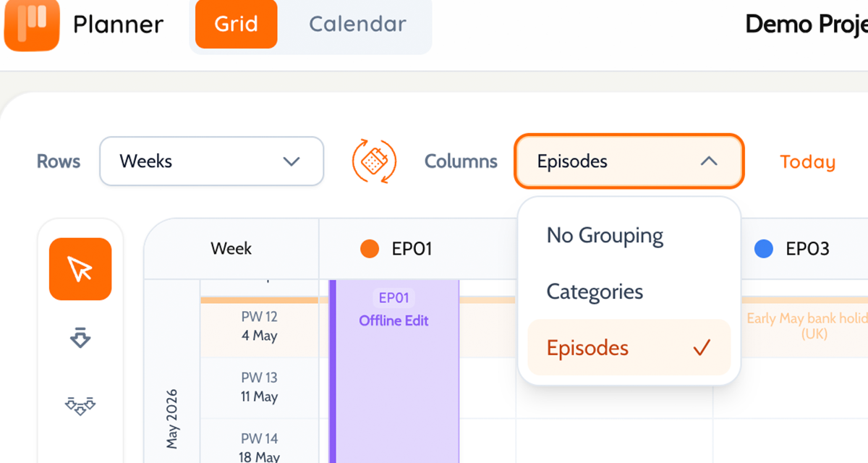Jump to Today in the planner

[807, 162]
